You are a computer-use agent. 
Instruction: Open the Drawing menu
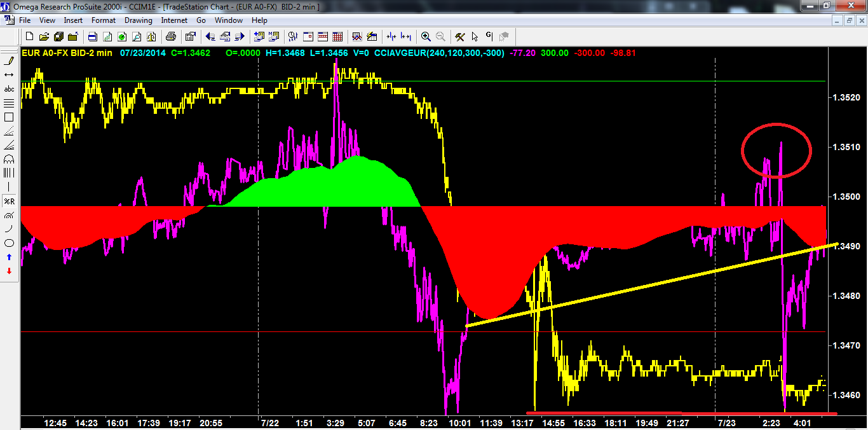click(138, 20)
